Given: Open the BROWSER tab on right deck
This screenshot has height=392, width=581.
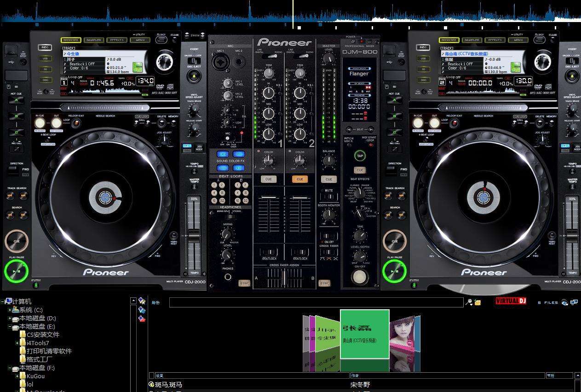Looking at the screenshot, I should tap(449, 40).
